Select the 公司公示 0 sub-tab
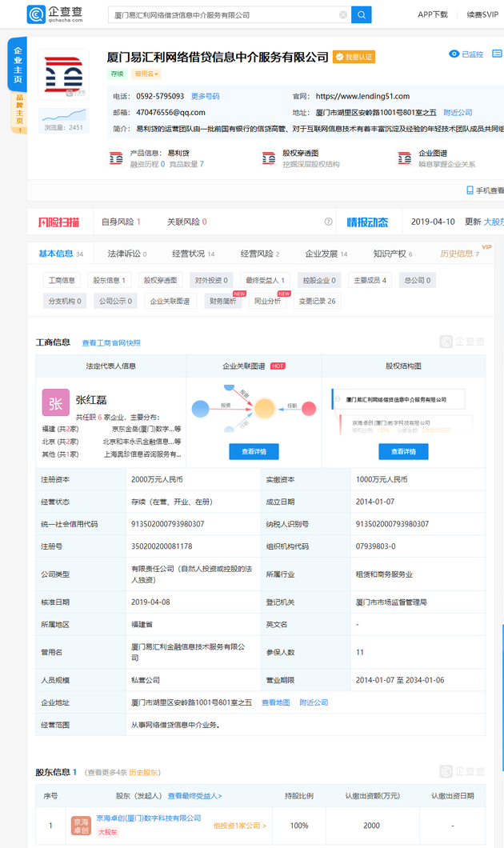 [x=115, y=302]
